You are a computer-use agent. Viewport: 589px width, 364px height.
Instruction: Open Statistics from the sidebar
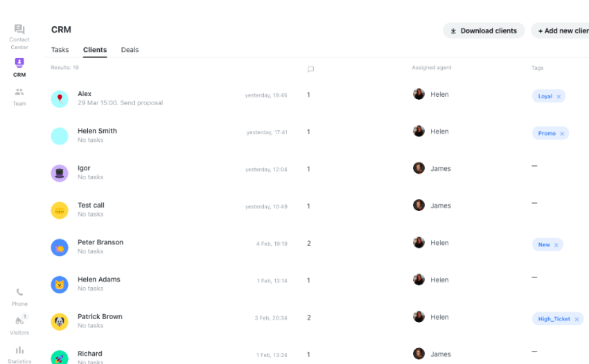(19, 354)
